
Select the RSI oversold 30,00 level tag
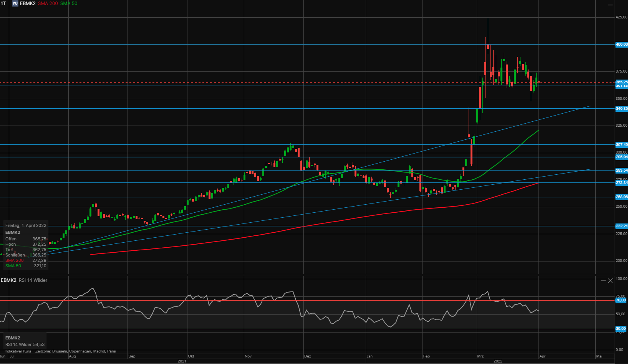pos(621,329)
